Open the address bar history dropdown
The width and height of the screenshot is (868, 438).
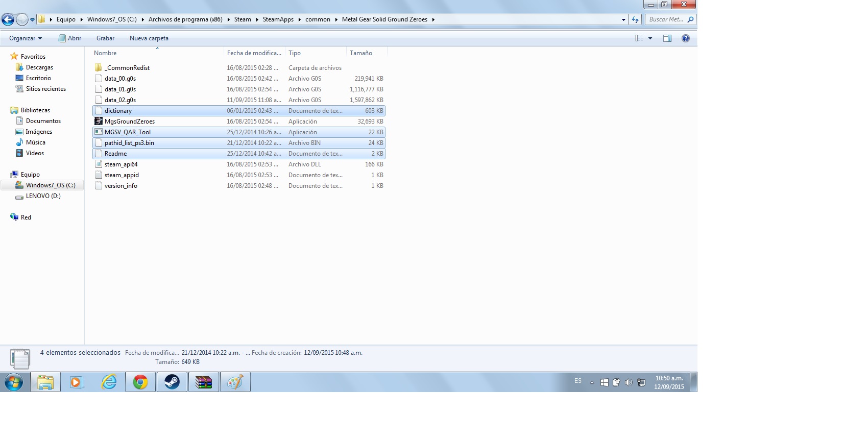click(623, 19)
